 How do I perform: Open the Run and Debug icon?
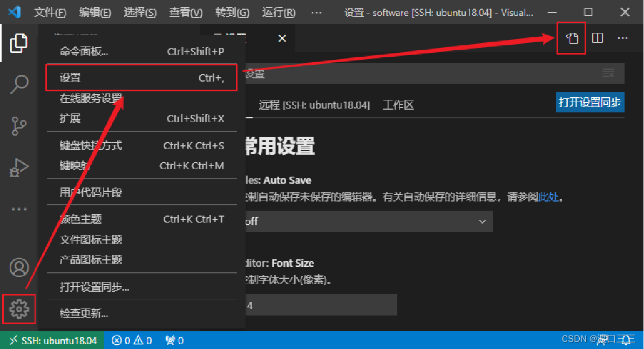coord(19,167)
